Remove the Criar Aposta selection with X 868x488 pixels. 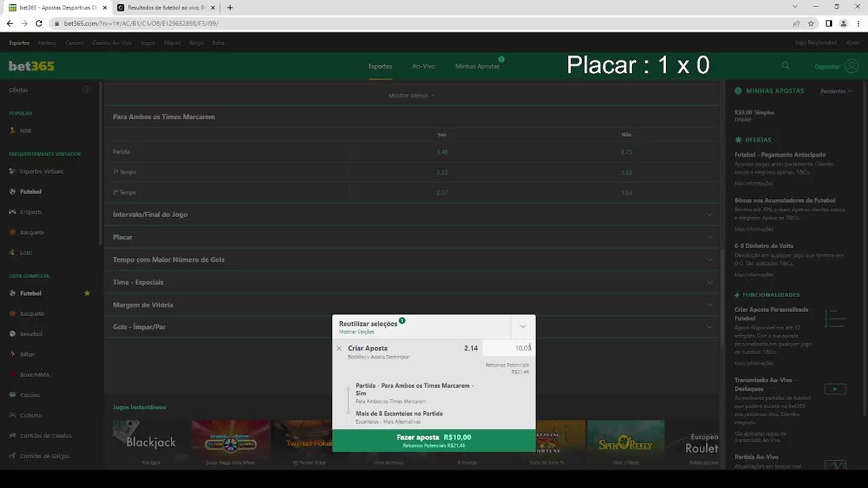click(339, 348)
